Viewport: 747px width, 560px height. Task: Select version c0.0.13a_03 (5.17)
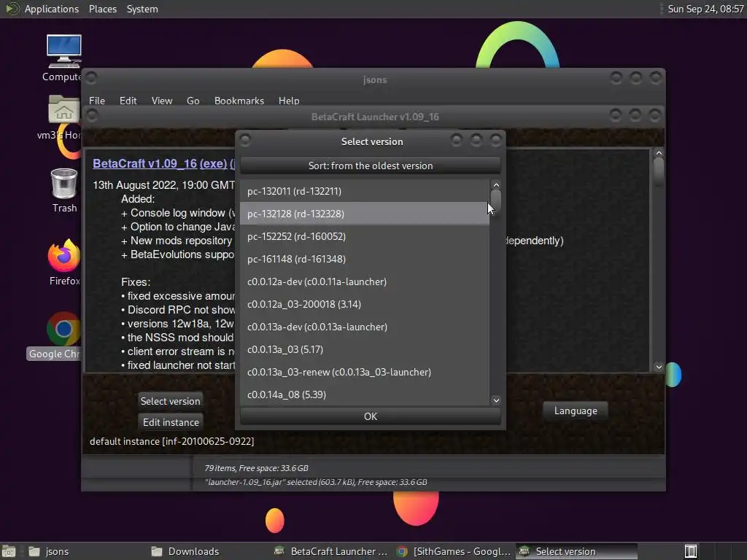click(x=365, y=349)
